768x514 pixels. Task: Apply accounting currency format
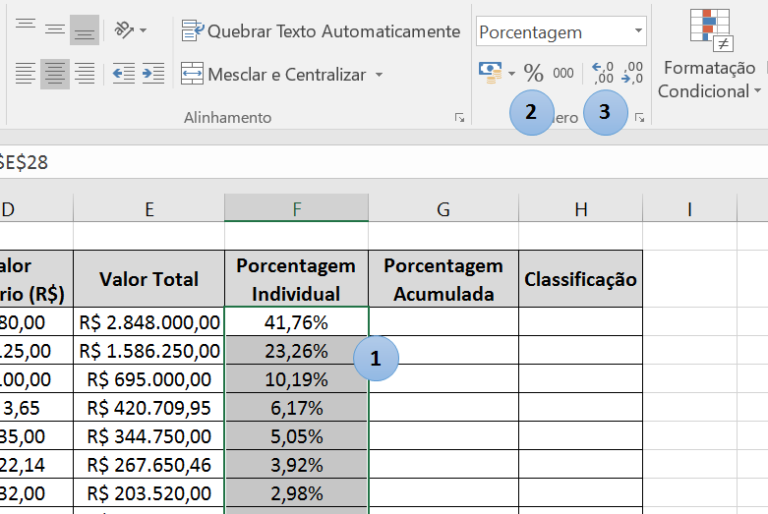pos(490,73)
